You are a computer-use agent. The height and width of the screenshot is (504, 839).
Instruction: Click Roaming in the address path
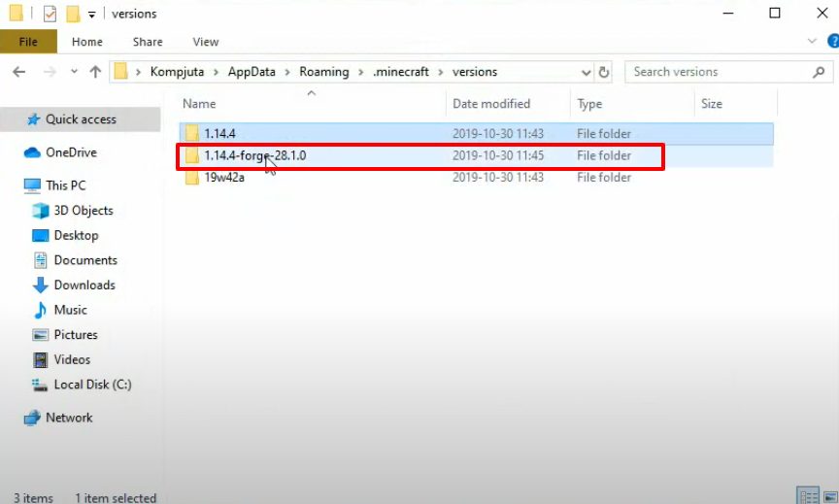pyautogui.click(x=323, y=72)
